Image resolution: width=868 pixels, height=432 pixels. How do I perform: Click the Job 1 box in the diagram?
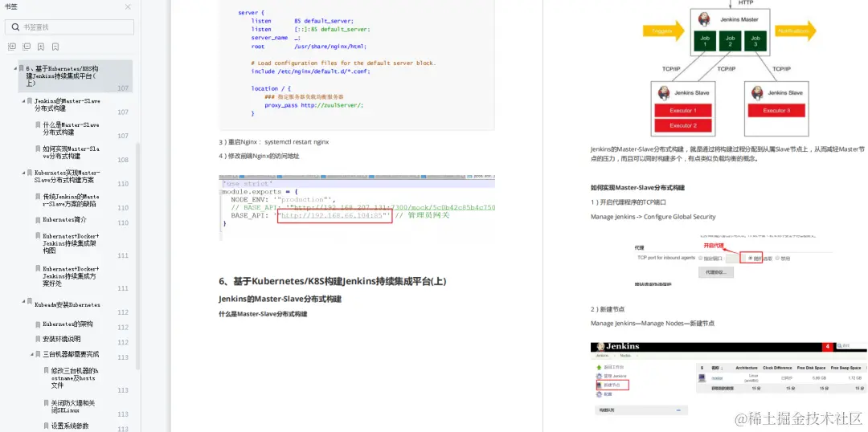[x=705, y=42]
